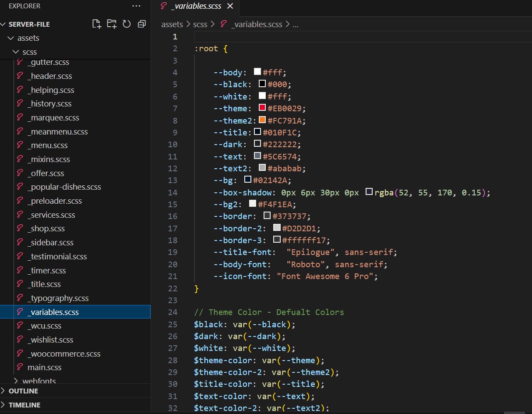Expand the TIMELINE panel
Viewport: 532px width, 414px height.
24,405
